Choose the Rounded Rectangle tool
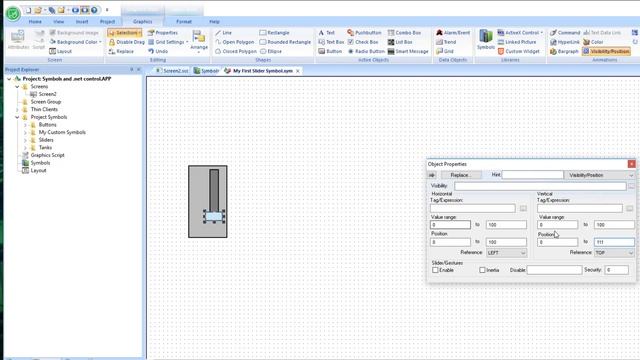 (285, 42)
